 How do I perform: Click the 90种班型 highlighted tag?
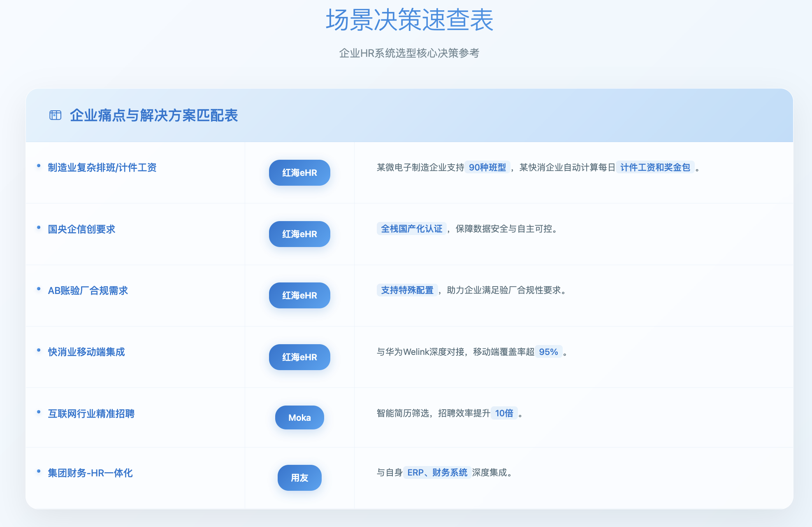(487, 167)
